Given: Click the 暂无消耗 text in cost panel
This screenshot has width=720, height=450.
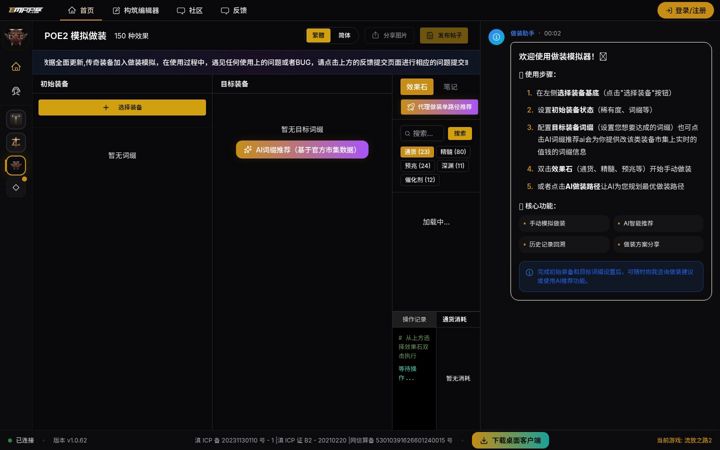Looking at the screenshot, I should [x=458, y=378].
